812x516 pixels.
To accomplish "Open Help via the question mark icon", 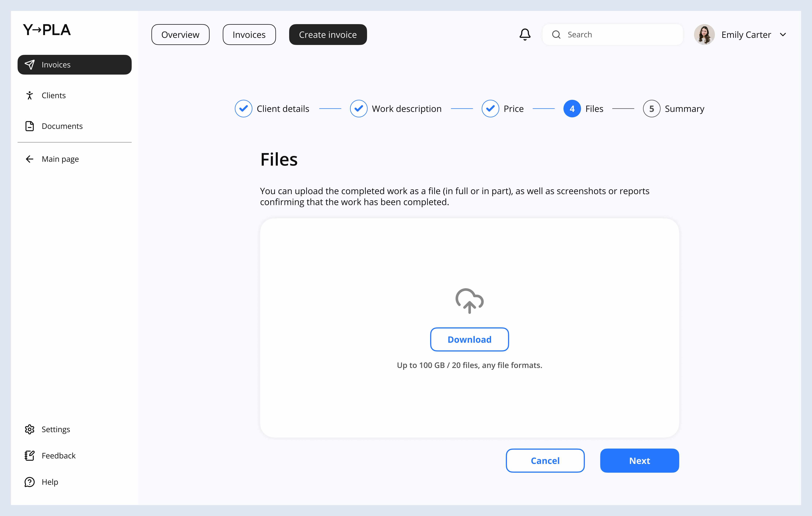I will point(30,482).
